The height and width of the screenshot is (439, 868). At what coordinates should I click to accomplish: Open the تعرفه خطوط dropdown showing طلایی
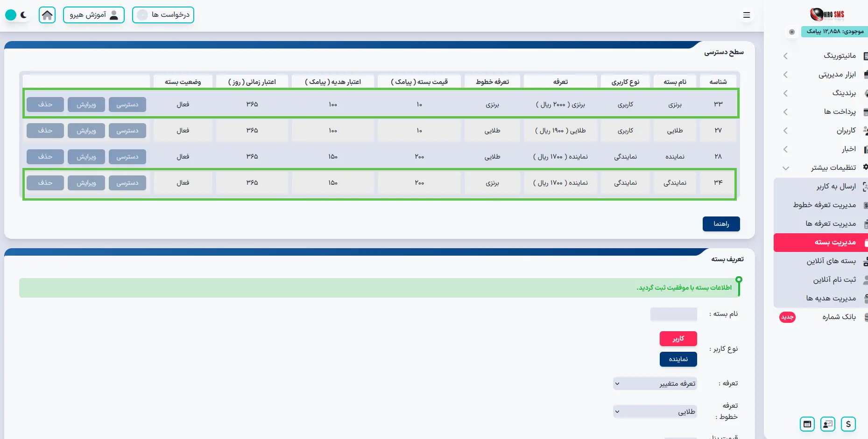click(x=655, y=411)
